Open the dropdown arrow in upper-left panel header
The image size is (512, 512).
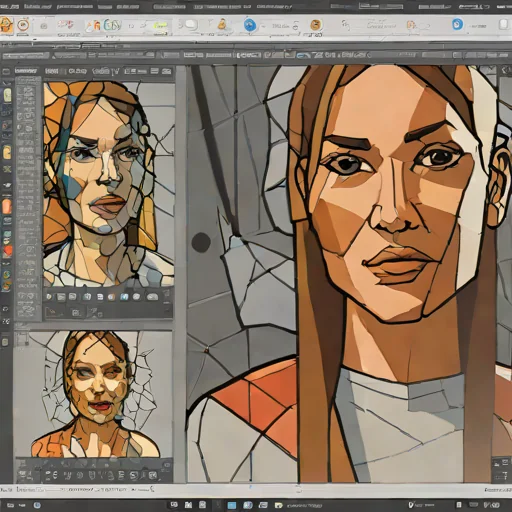click(x=116, y=71)
